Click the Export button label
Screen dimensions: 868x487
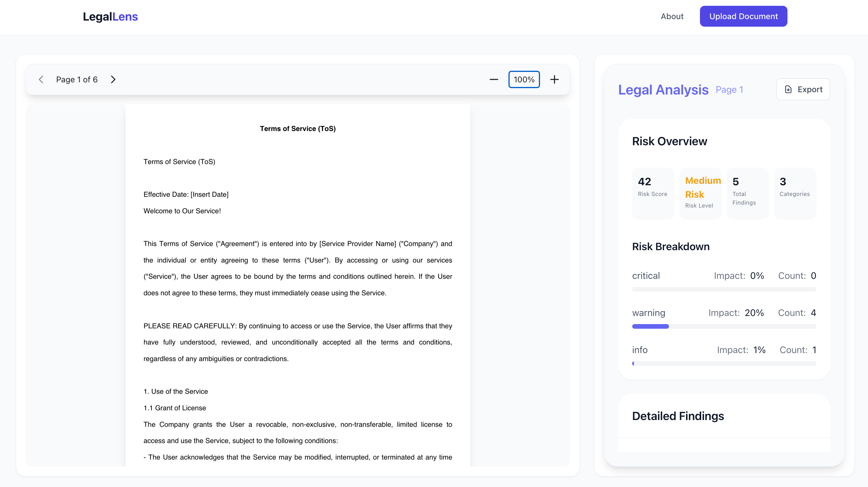pyautogui.click(x=810, y=89)
